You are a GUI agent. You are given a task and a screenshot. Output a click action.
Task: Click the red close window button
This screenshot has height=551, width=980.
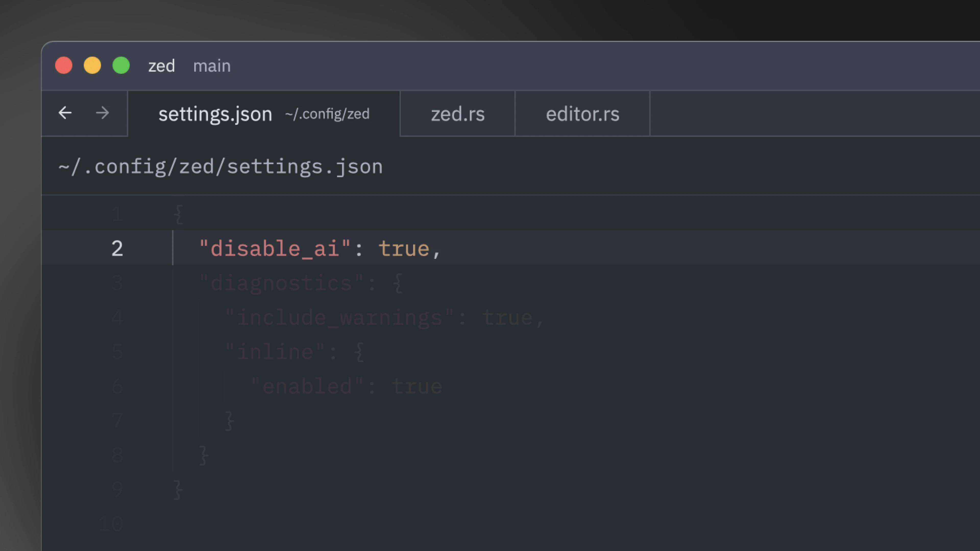click(64, 65)
